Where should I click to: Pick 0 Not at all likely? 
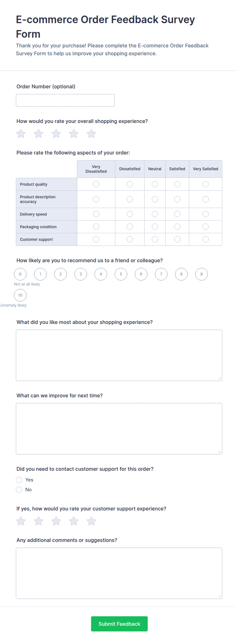pos(20,274)
